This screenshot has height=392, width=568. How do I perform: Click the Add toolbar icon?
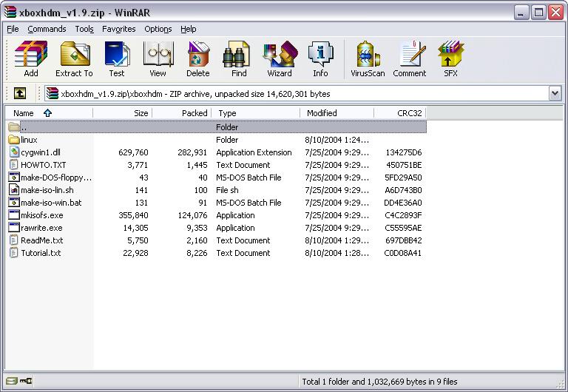coord(31,59)
